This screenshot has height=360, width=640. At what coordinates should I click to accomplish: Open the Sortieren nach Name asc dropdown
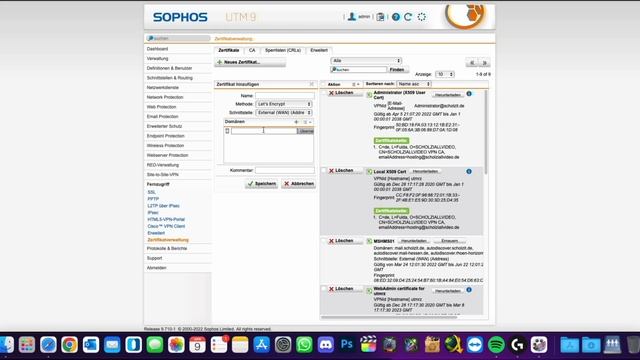(x=414, y=84)
